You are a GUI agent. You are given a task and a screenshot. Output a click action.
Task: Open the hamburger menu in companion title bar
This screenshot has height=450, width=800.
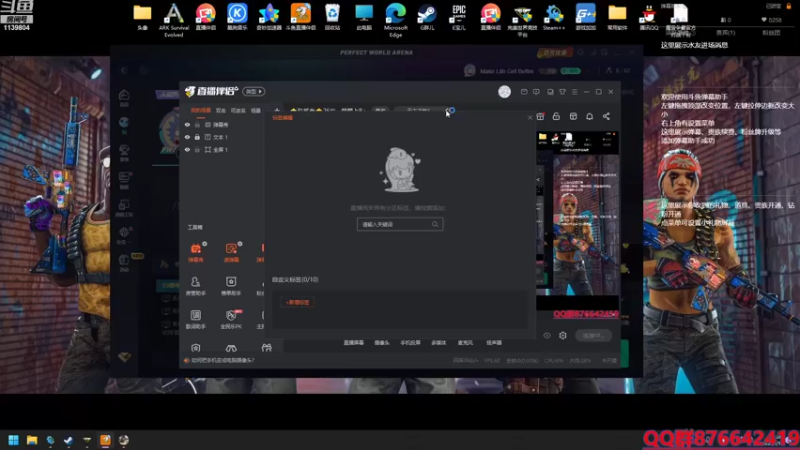574,92
